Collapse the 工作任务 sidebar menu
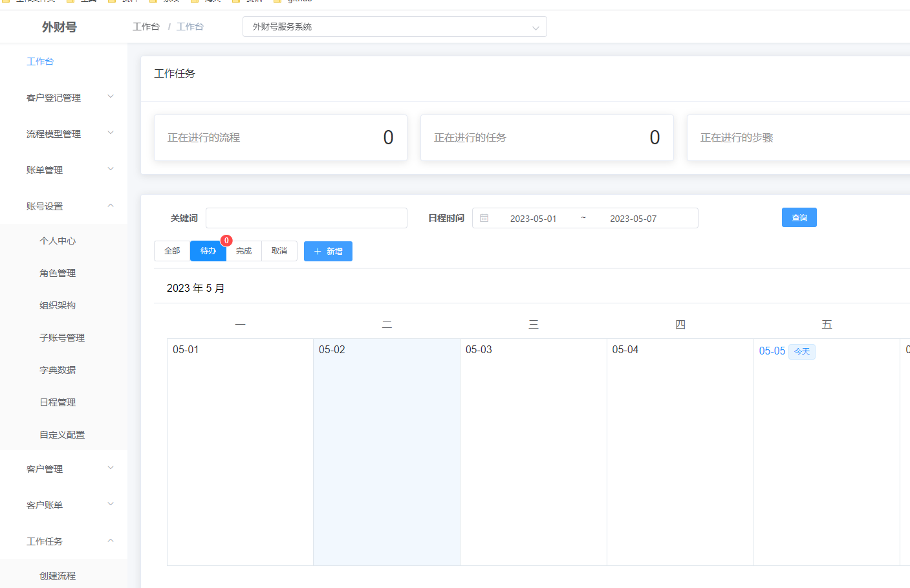The width and height of the screenshot is (910, 588). point(63,541)
